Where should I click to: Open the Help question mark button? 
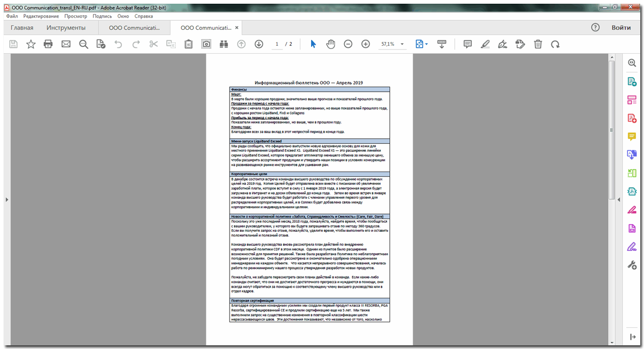[x=596, y=28]
